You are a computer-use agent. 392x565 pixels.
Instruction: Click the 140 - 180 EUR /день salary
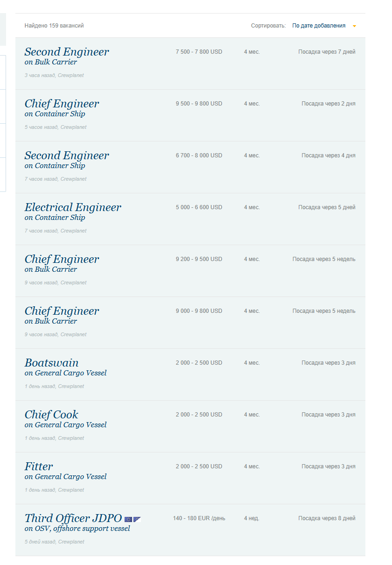pyautogui.click(x=199, y=518)
